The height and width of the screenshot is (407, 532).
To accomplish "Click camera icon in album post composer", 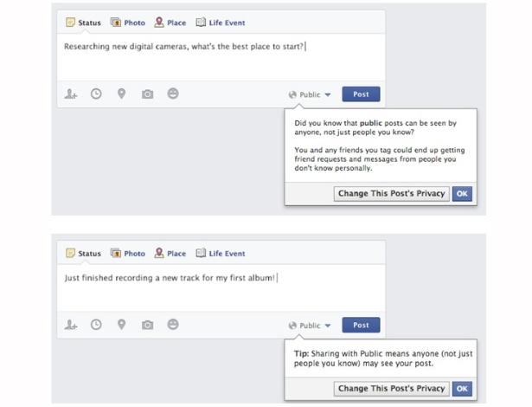I will pyautogui.click(x=147, y=325).
